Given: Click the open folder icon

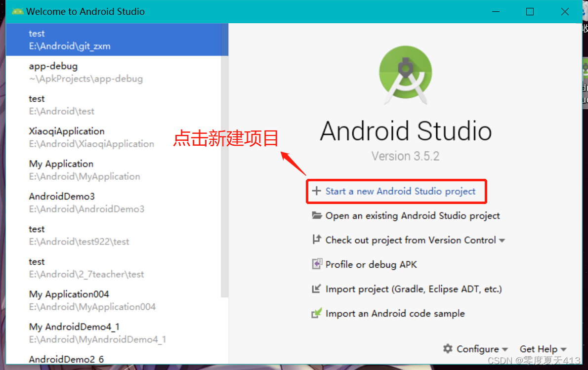Looking at the screenshot, I should 317,215.
